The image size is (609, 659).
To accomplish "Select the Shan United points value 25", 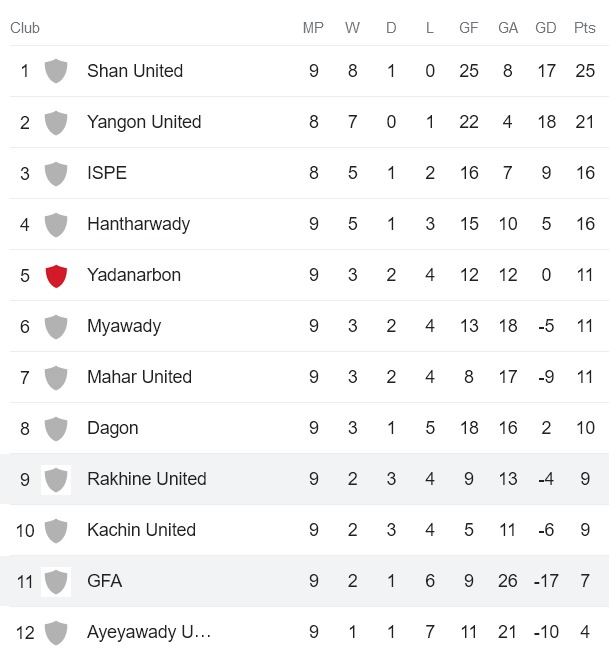I will pyautogui.click(x=585, y=71).
